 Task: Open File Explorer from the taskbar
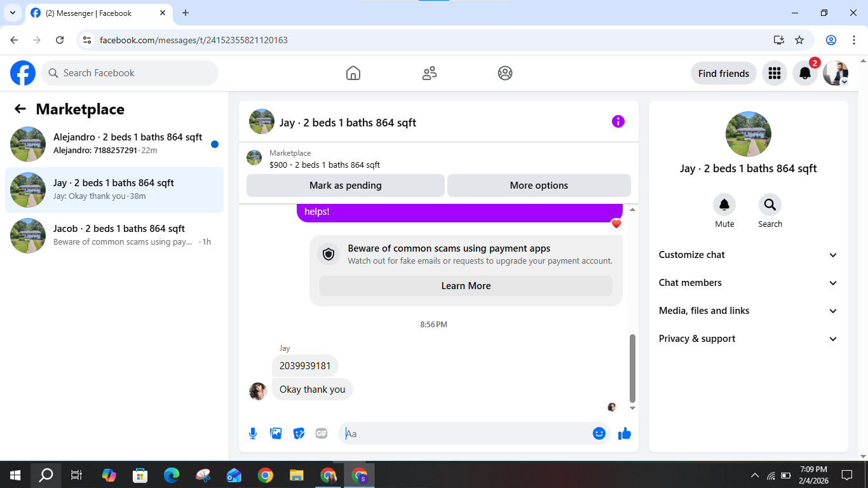coord(297,475)
